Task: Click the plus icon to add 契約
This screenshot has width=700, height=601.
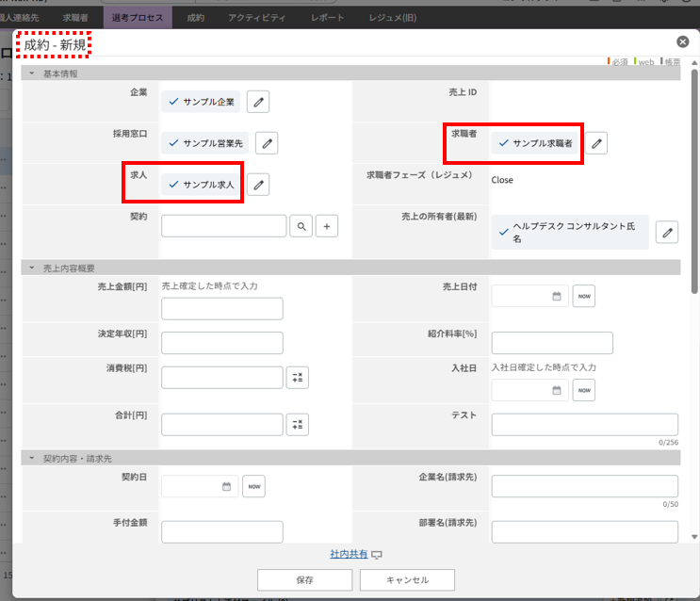Action: 326,226
